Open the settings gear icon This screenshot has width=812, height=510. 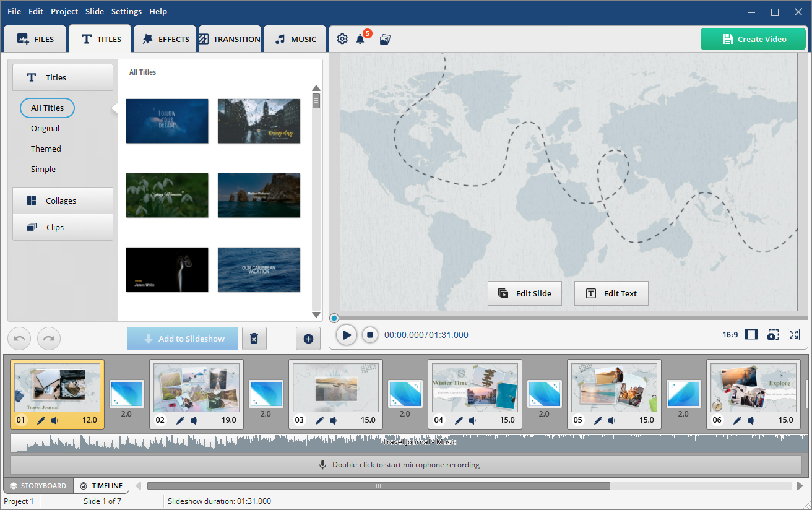click(x=342, y=39)
